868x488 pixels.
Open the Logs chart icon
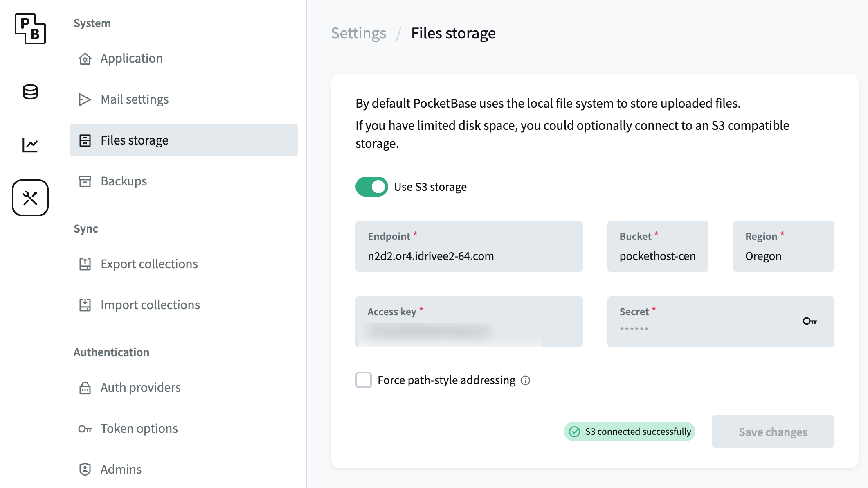30,145
